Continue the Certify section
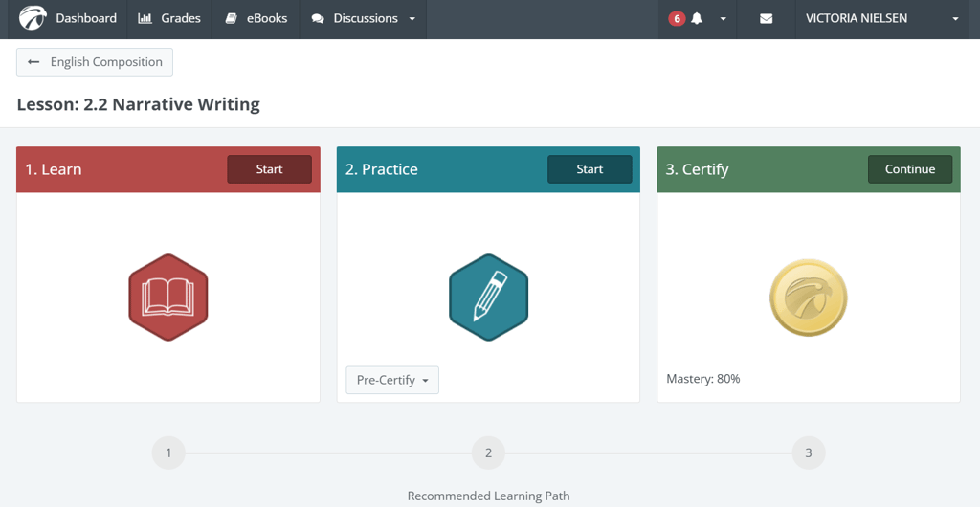The width and height of the screenshot is (980, 507). (x=909, y=169)
